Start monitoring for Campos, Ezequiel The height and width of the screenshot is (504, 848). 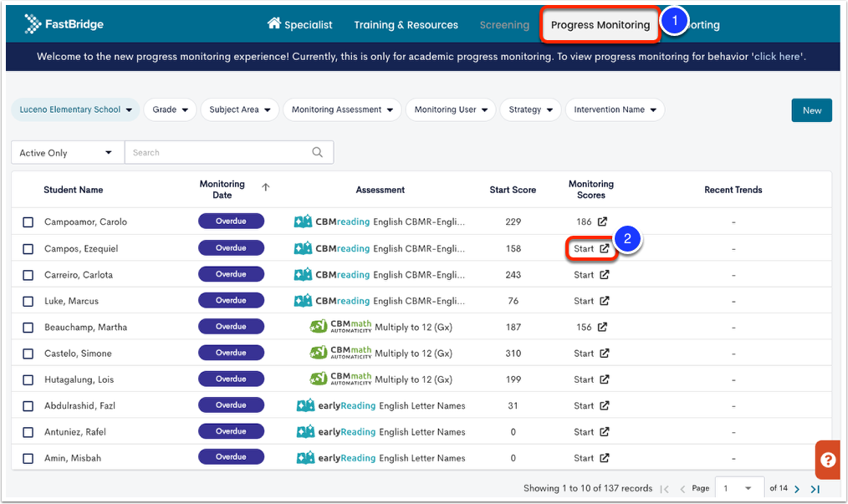pos(591,248)
